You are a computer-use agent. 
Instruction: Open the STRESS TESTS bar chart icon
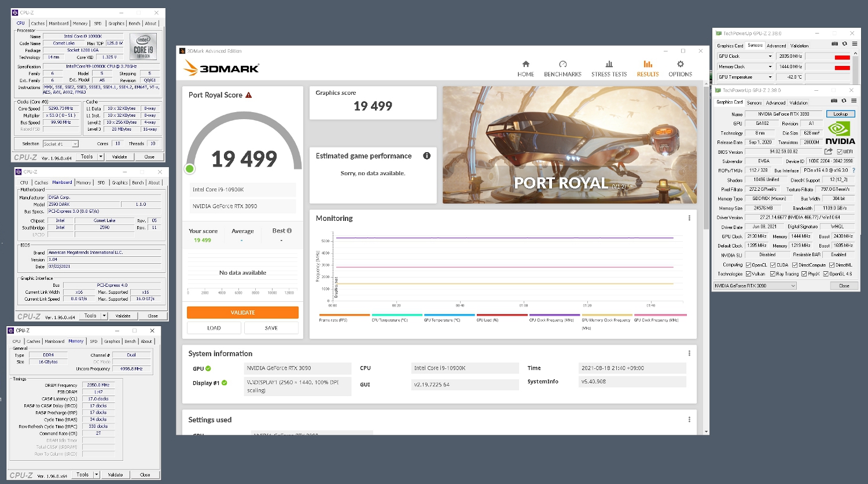(x=609, y=64)
